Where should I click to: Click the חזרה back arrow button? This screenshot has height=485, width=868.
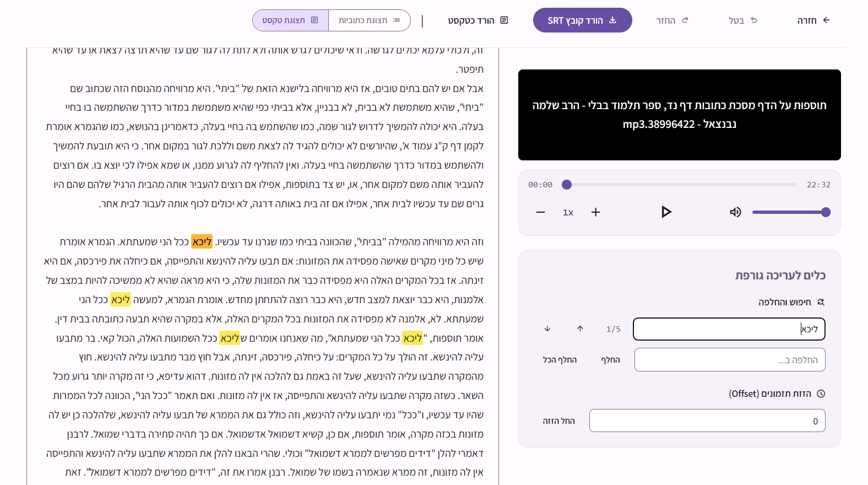[813, 20]
